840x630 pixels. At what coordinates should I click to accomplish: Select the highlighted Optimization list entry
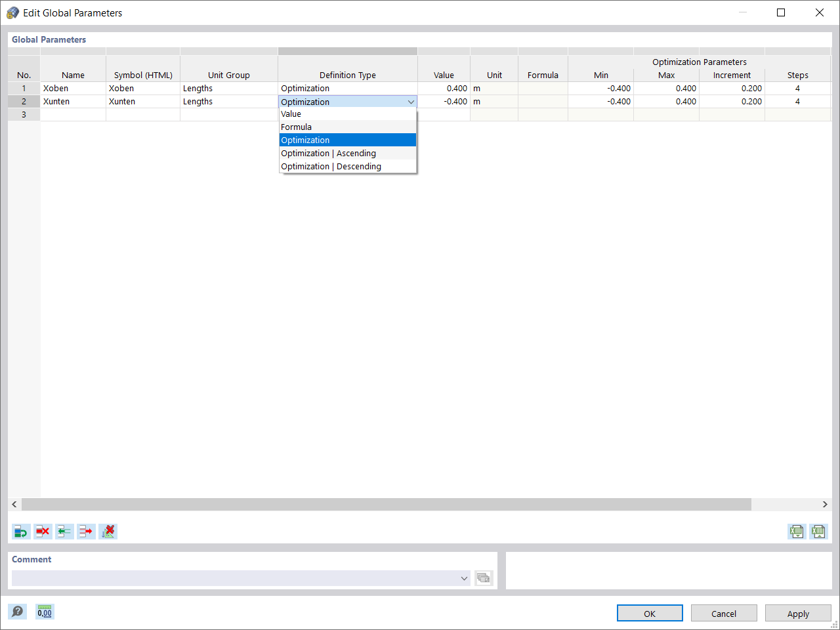[348, 140]
